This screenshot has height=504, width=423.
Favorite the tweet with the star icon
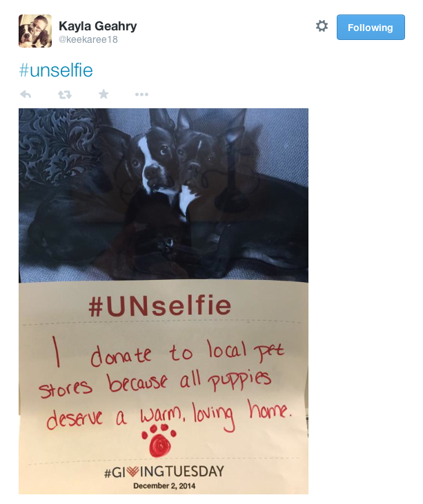click(104, 94)
